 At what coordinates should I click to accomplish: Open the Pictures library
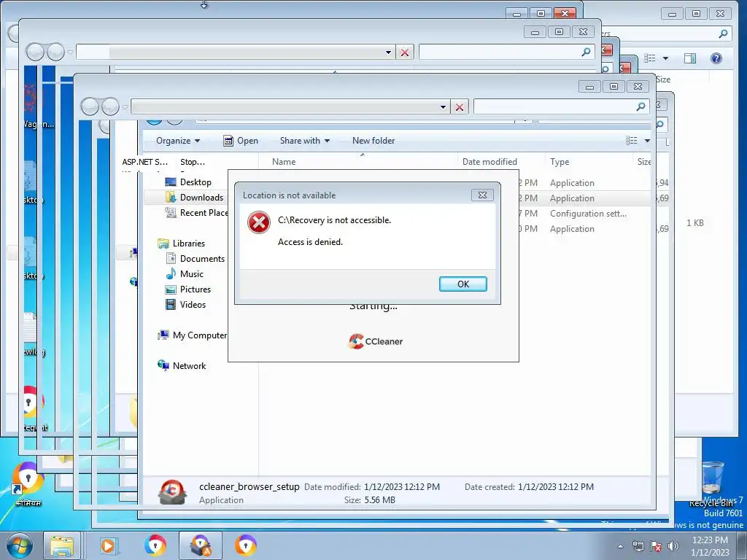196,289
